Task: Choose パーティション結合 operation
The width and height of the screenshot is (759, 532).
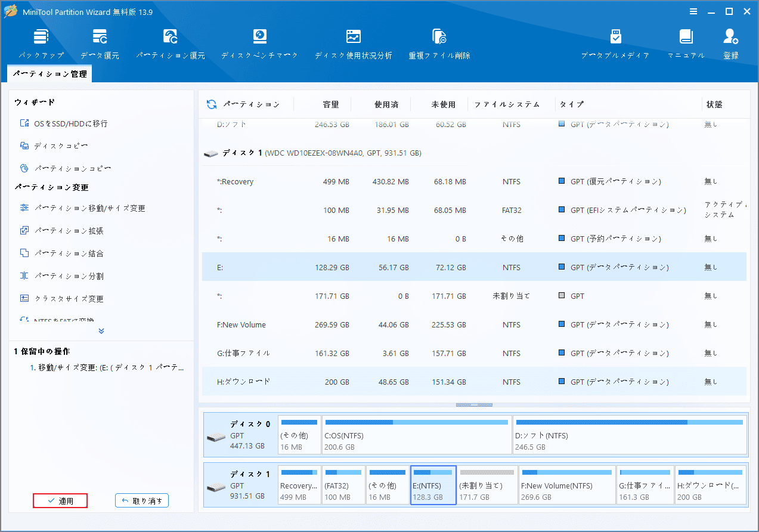Action: tap(61, 253)
